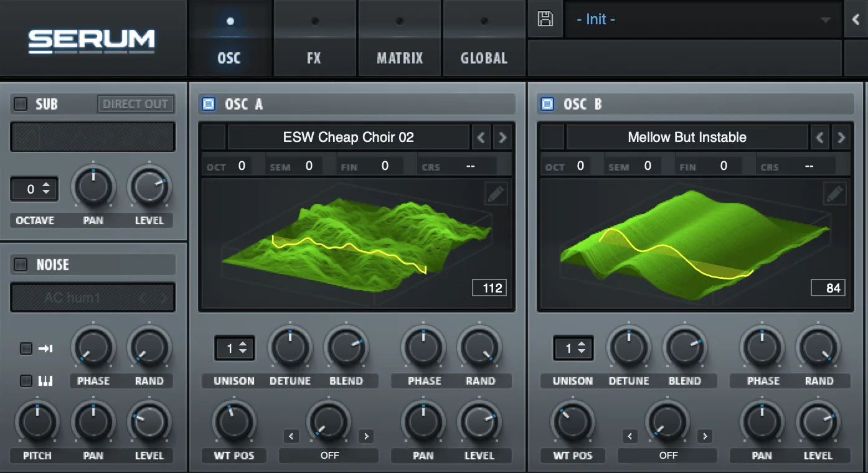
Task: Enable the NOISE oscillator
Action: (x=21, y=265)
